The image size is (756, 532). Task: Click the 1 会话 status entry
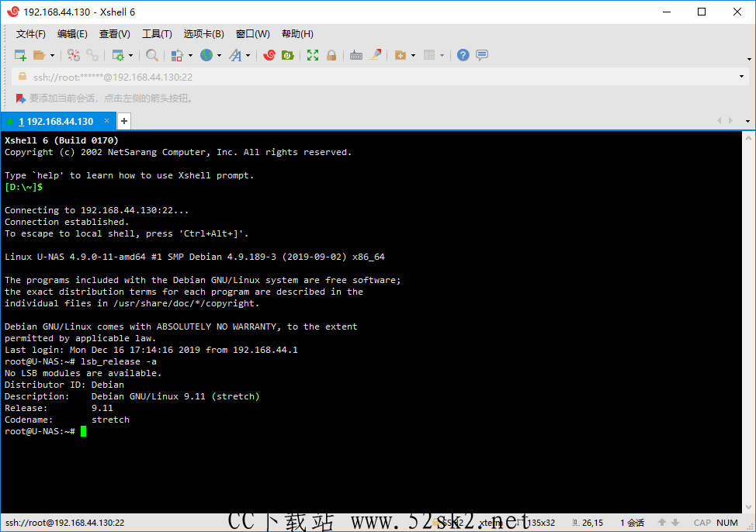pos(632,523)
